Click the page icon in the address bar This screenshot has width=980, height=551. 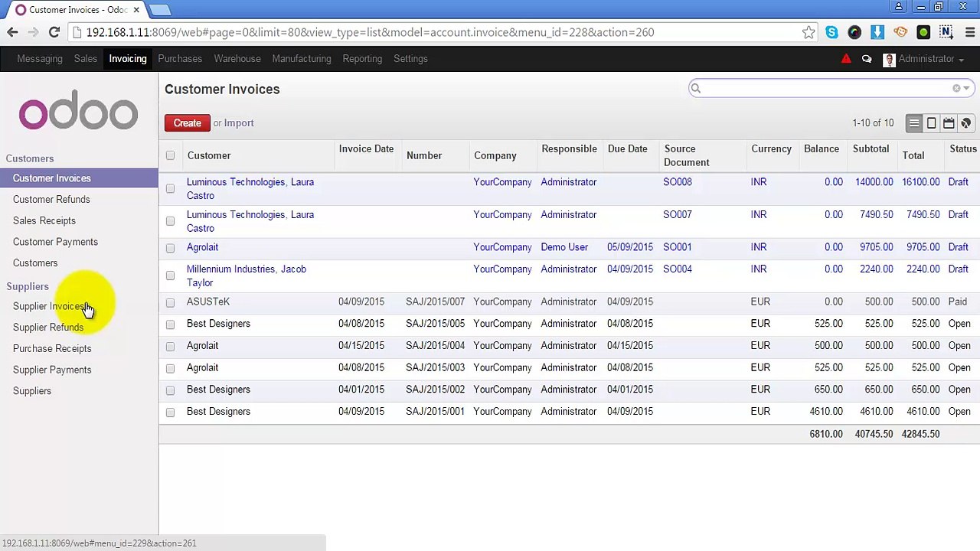[77, 32]
